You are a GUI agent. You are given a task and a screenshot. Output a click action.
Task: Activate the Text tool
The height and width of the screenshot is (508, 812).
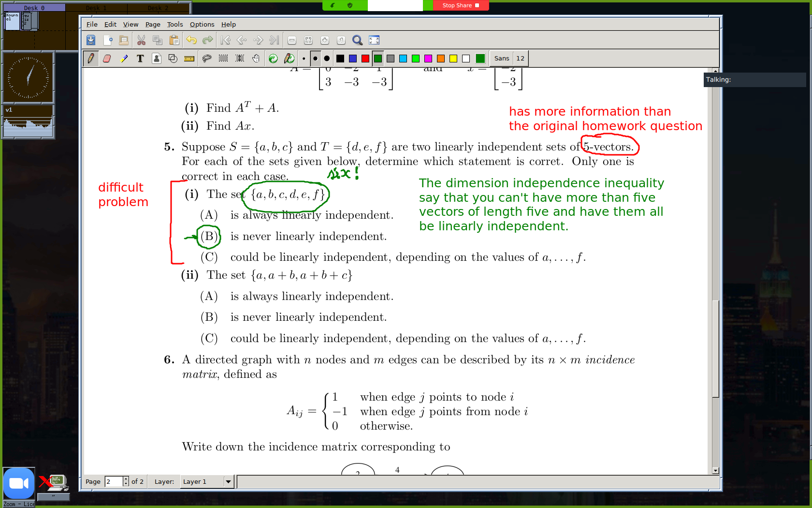coord(140,59)
